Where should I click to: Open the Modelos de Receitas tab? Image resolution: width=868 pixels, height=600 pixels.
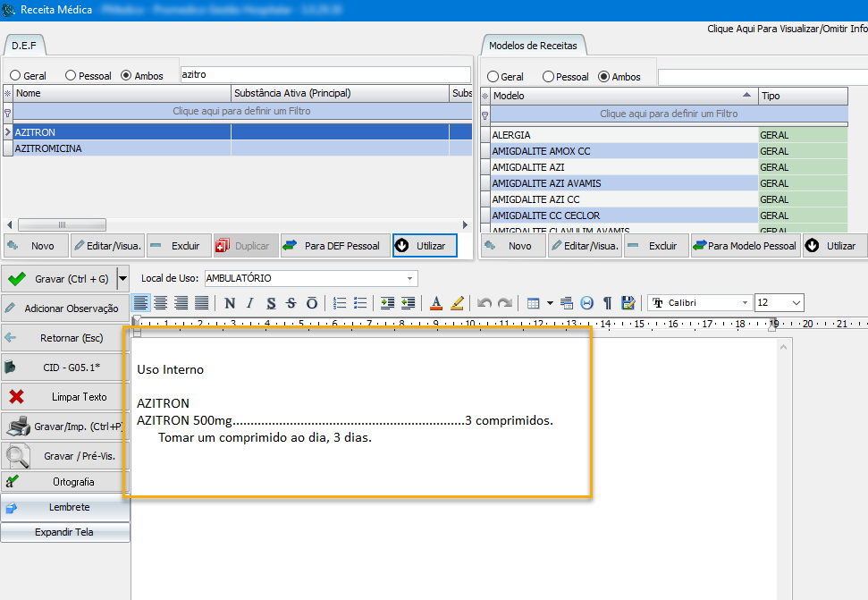533,45
